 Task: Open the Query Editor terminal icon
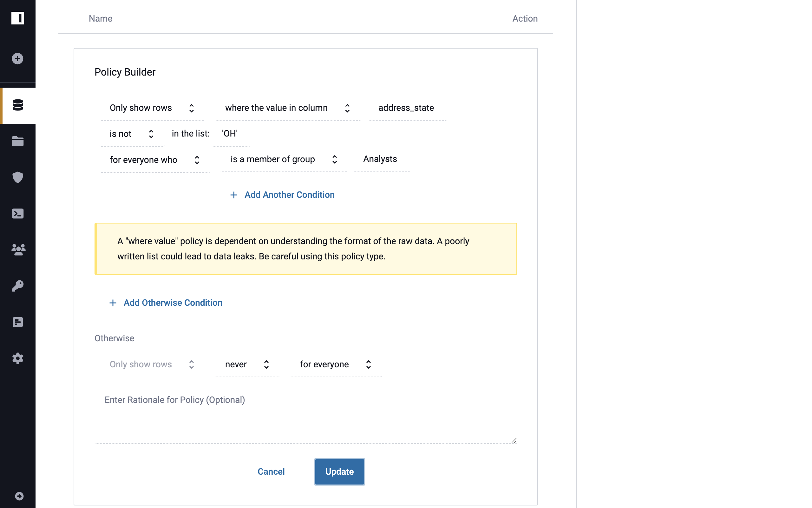point(18,214)
